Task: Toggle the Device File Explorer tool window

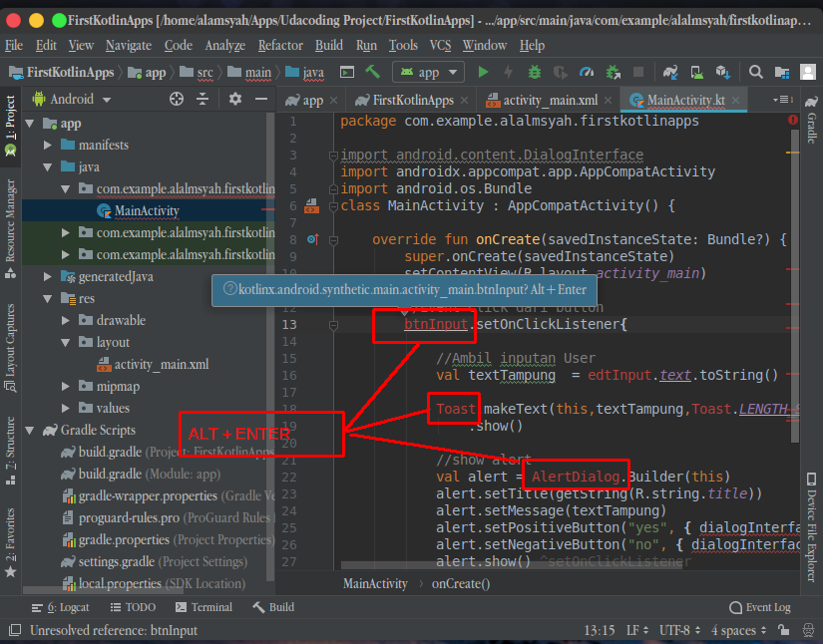Action: 811,527
